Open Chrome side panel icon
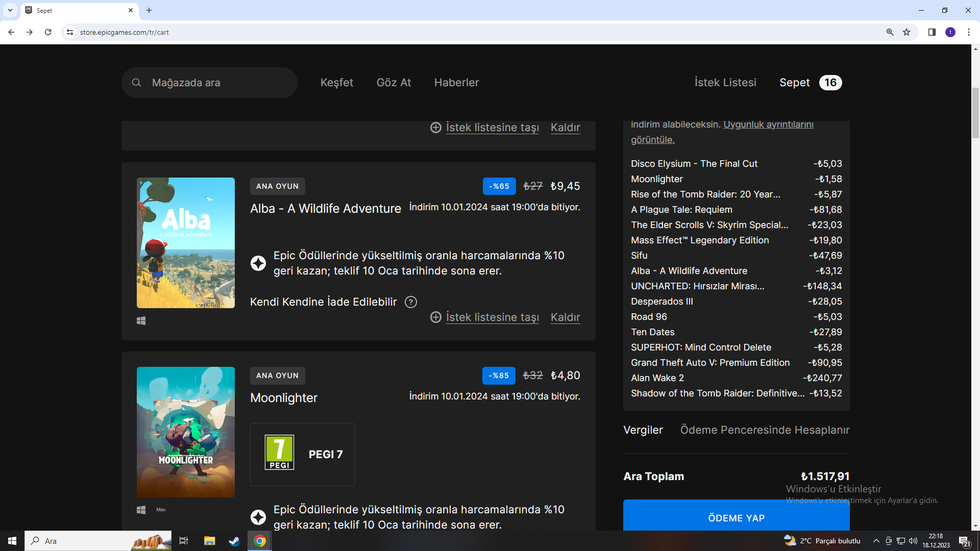This screenshot has height=551, width=980. point(932,32)
